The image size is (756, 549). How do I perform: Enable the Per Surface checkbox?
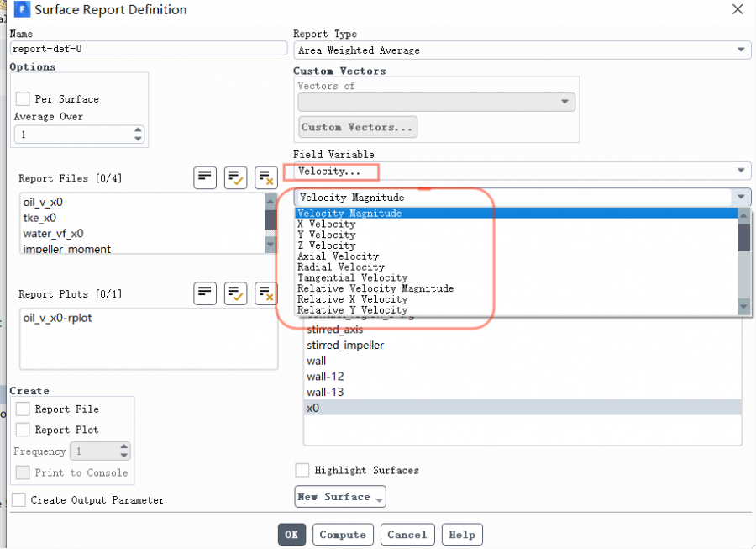pyautogui.click(x=23, y=99)
